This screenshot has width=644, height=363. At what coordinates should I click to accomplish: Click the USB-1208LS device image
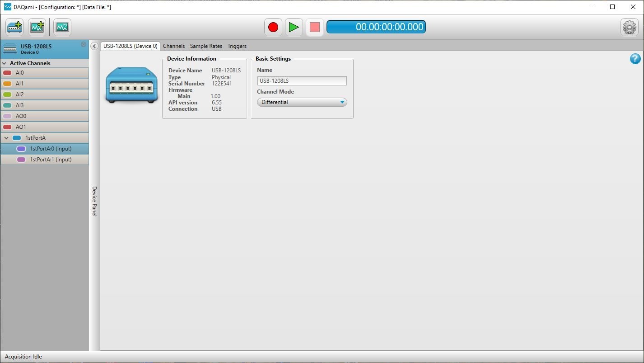pyautogui.click(x=131, y=85)
